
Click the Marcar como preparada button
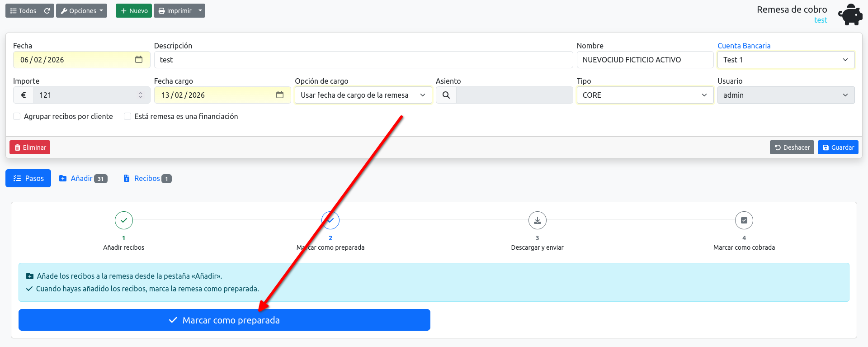click(224, 320)
